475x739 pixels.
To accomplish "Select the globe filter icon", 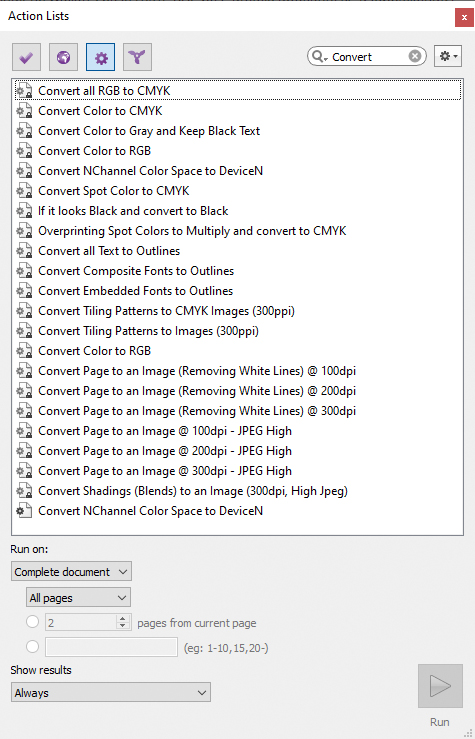I will tap(63, 57).
